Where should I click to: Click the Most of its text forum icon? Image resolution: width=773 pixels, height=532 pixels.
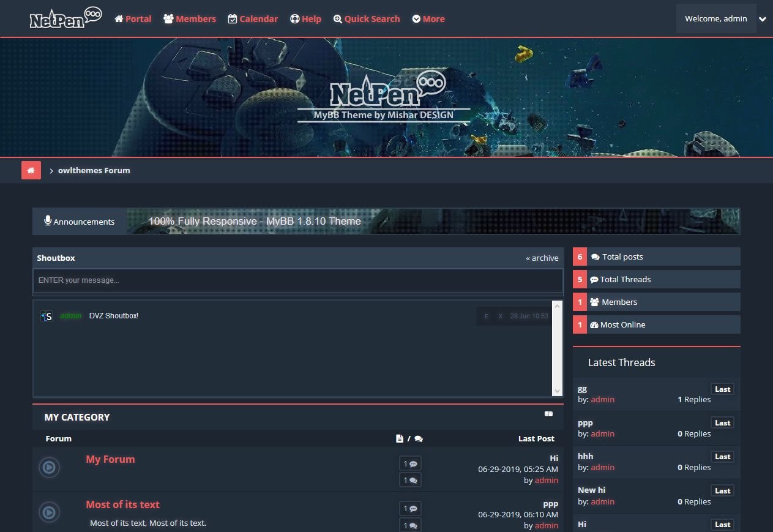(49, 512)
